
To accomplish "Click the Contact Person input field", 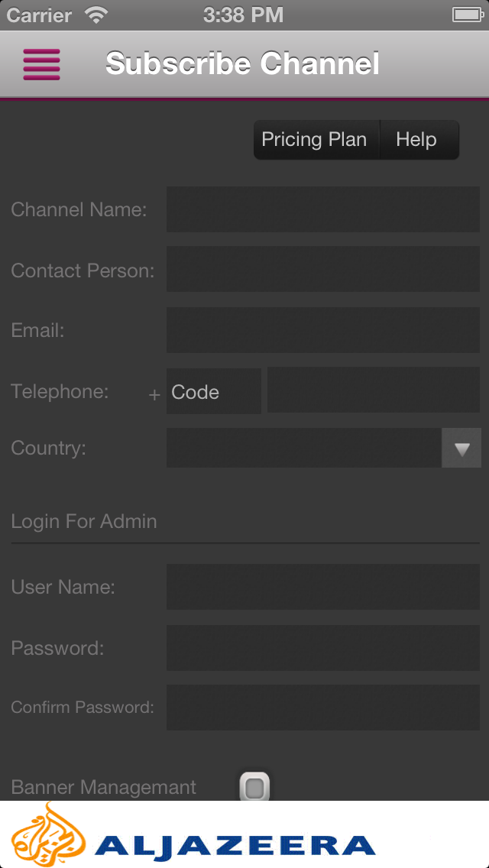I will (323, 269).
